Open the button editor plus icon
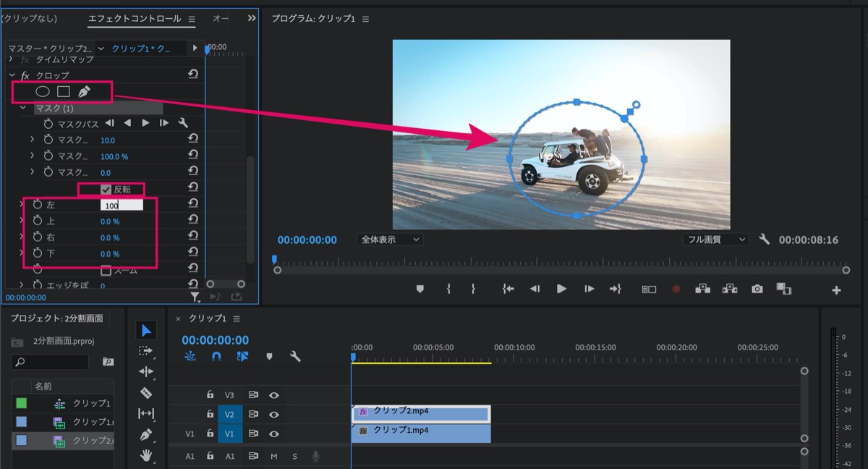868x469 pixels. click(x=836, y=290)
